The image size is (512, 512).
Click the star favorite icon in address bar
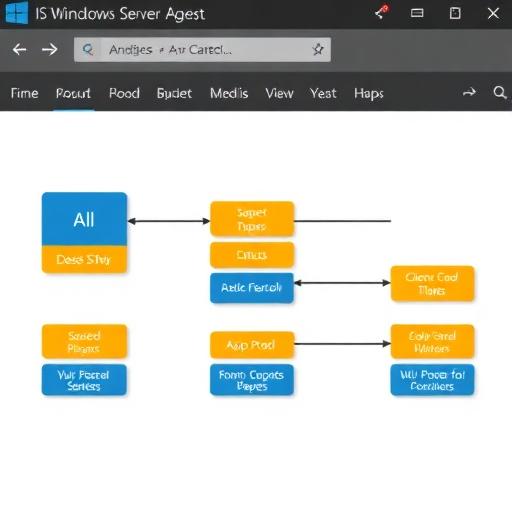[x=318, y=49]
